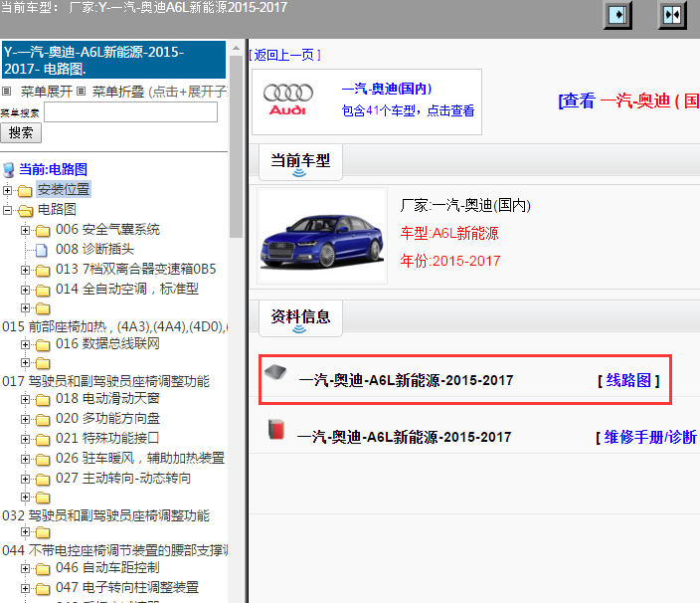The height and width of the screenshot is (603, 700).
Task: Expand the 047 电子转向柱调整装置 node
Action: (26, 589)
